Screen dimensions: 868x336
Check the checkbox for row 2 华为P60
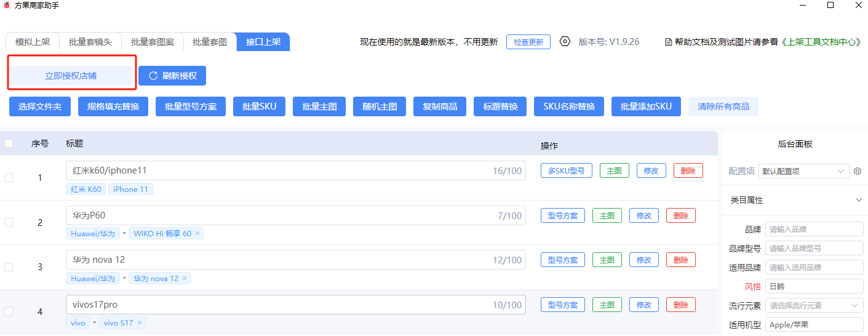coord(9,222)
